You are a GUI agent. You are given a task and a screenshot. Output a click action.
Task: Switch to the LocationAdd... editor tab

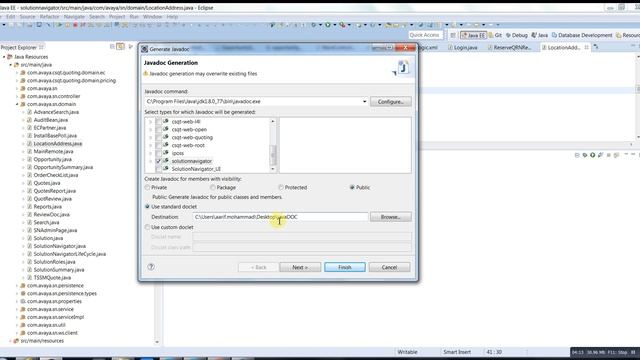564,47
